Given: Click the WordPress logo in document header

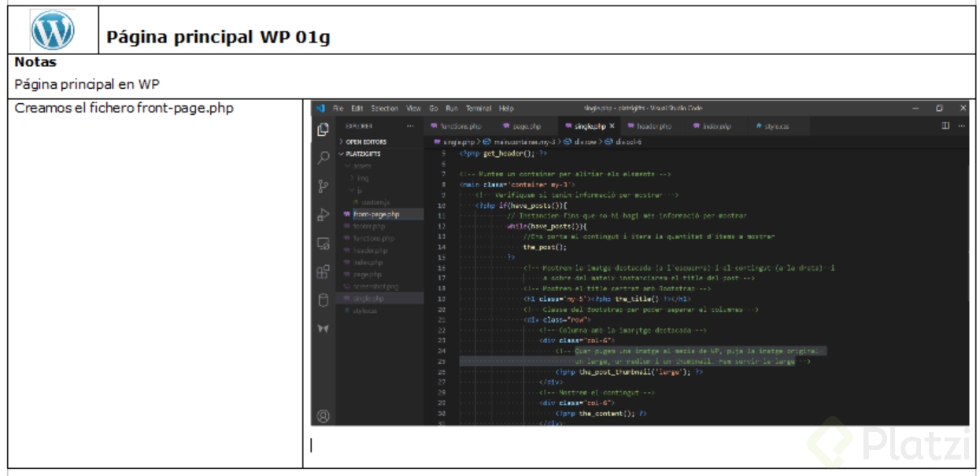Looking at the screenshot, I should pyautogui.click(x=52, y=31).
